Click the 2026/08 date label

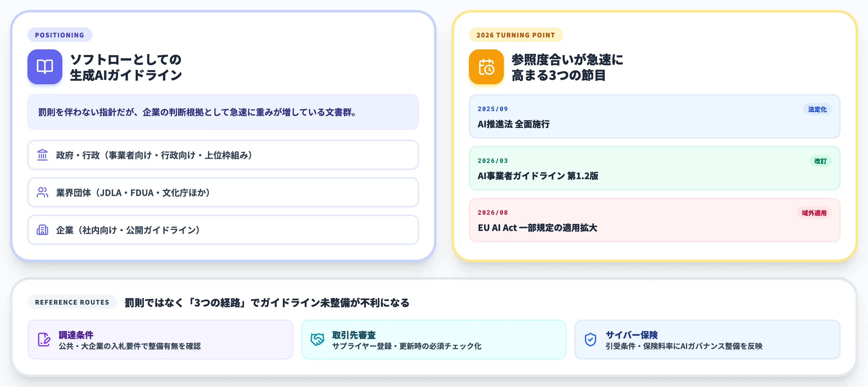[x=493, y=213]
